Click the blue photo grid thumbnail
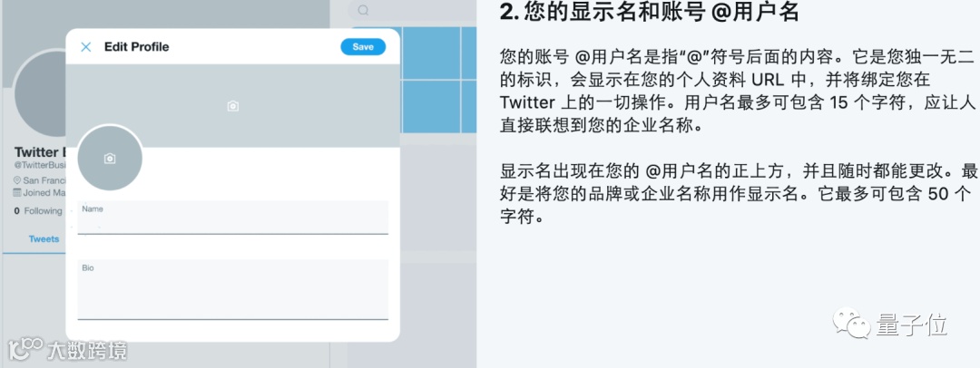Screen dimensions: 980x368 (x=438, y=80)
